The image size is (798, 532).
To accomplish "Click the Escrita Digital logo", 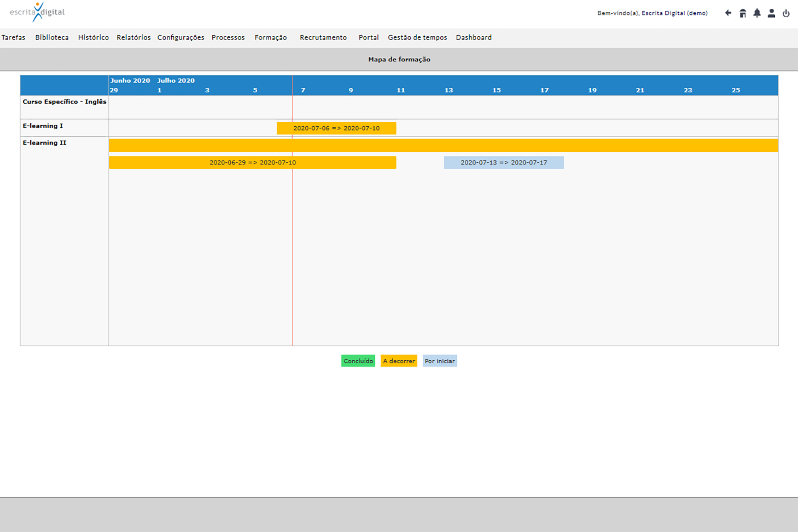I will point(37,12).
